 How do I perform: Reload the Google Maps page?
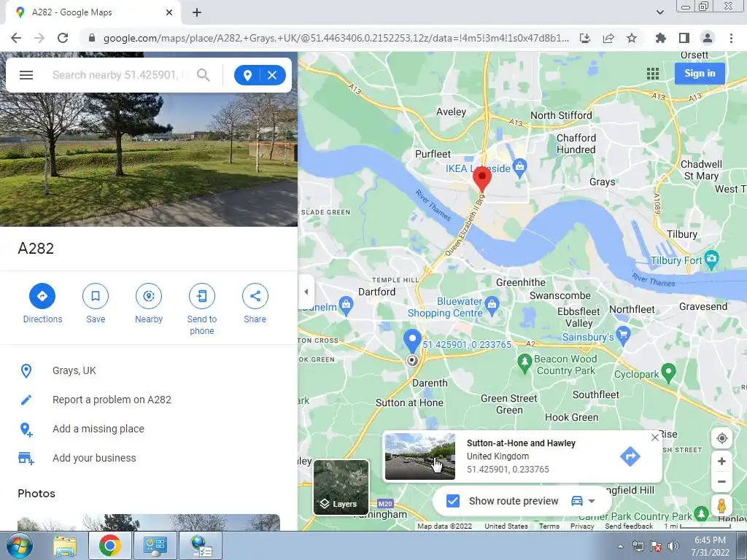click(x=63, y=38)
